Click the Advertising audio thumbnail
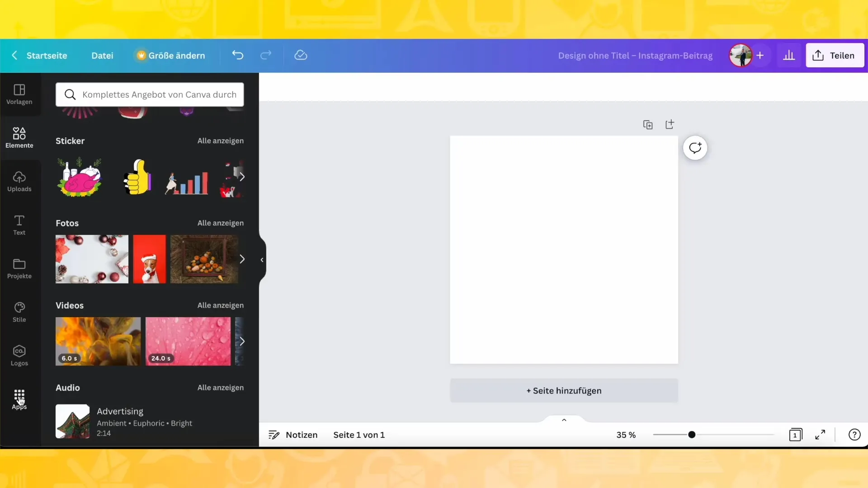Screen dimensions: 868x488 (x=72, y=421)
